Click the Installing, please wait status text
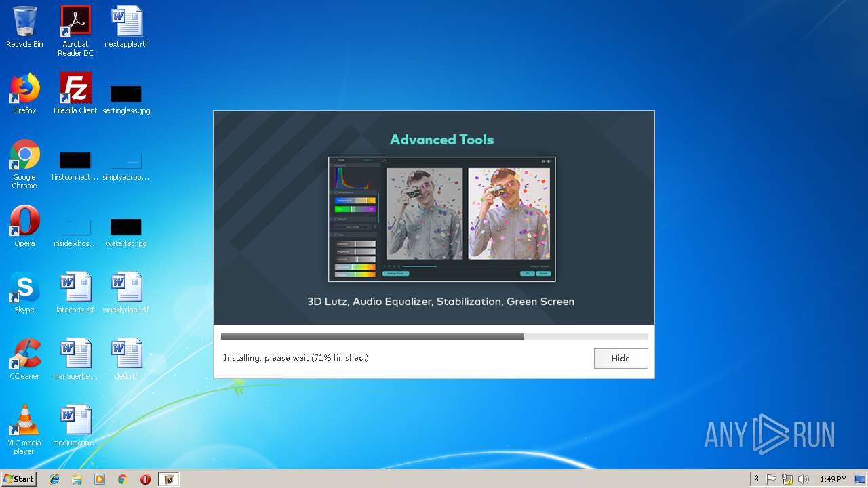The image size is (868, 488). [296, 358]
